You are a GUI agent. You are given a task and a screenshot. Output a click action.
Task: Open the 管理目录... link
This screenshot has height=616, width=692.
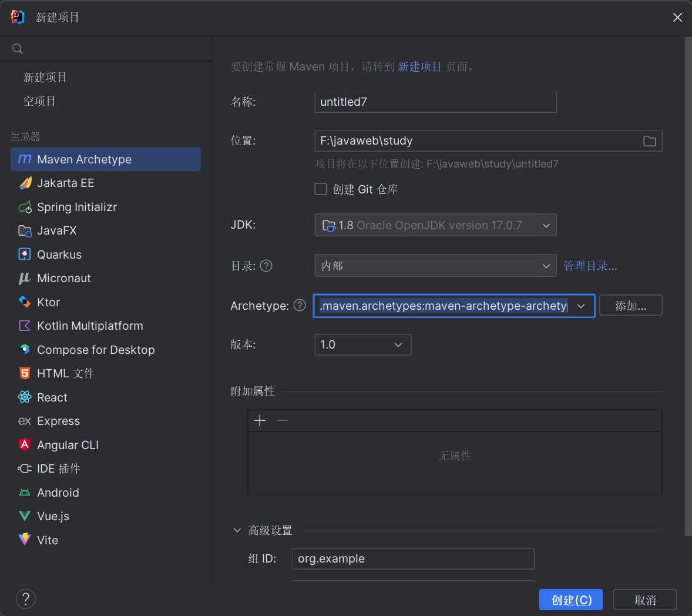(x=590, y=266)
